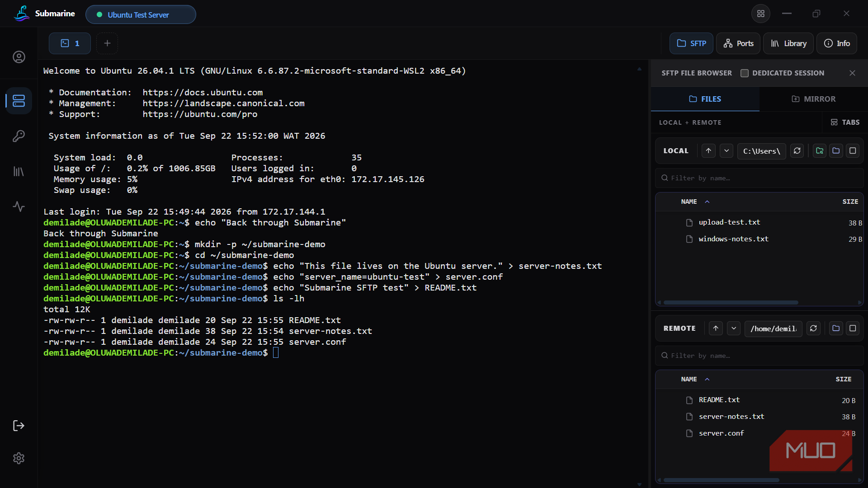The image size is (868, 488).
Task: Click the REMOTE path field /home/demil
Action: [x=774, y=328]
